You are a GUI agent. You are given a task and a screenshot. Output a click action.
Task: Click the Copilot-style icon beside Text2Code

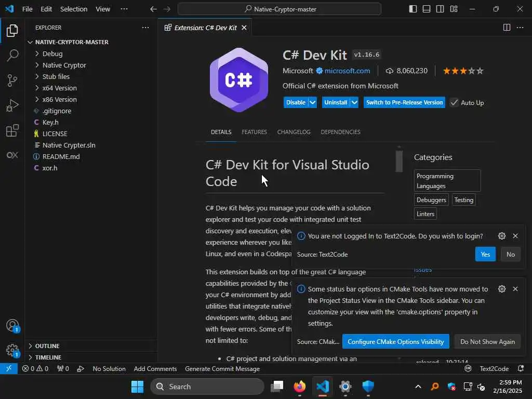coord(468,368)
